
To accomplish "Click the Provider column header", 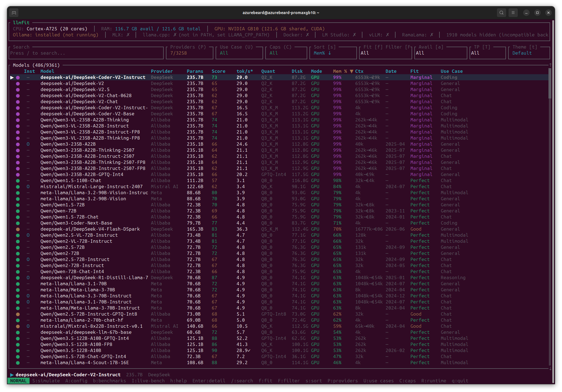I will coord(162,71).
